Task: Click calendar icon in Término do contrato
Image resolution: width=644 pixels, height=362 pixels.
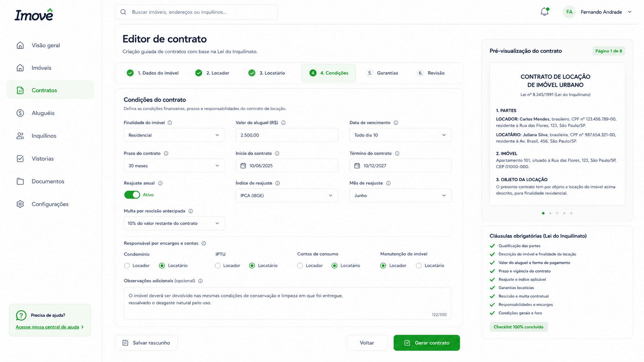Action: pyautogui.click(x=357, y=166)
